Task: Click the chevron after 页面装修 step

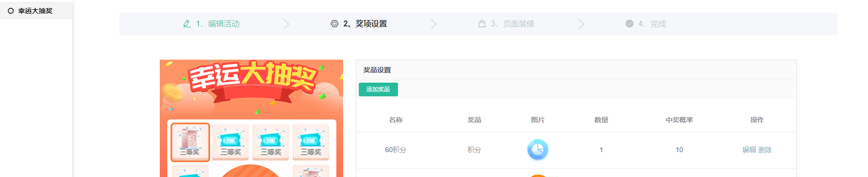Action: (x=581, y=24)
